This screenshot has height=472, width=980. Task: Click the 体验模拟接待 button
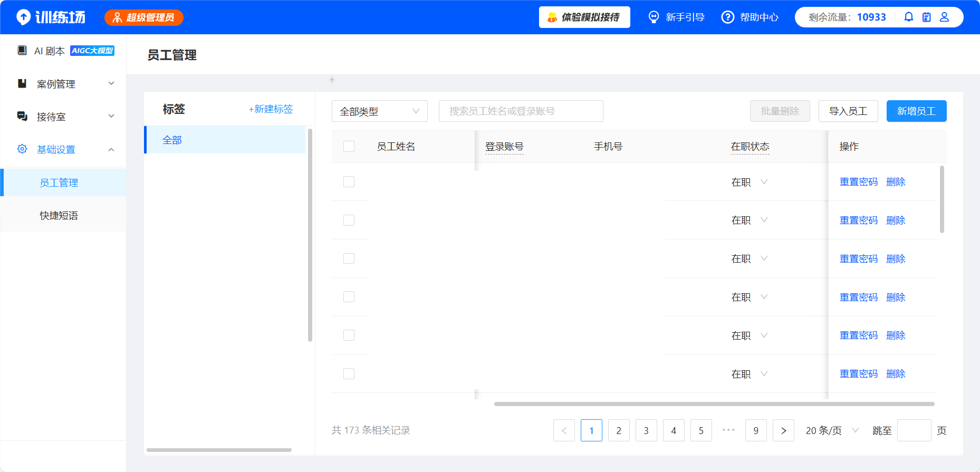tap(584, 17)
